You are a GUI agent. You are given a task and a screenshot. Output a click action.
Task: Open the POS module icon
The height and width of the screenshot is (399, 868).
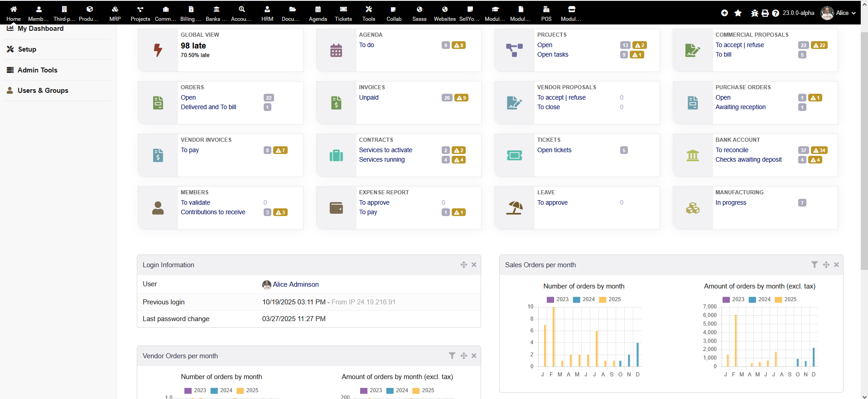(x=546, y=13)
